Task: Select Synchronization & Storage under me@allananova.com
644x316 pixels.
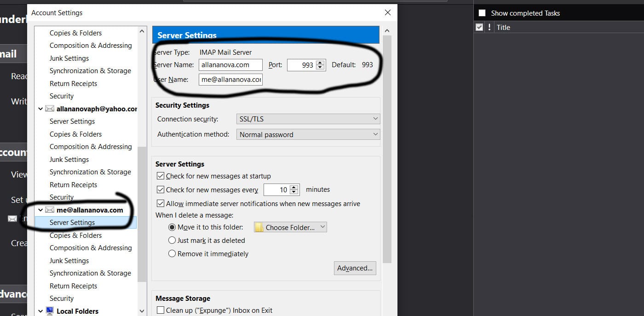Action: coord(90,273)
